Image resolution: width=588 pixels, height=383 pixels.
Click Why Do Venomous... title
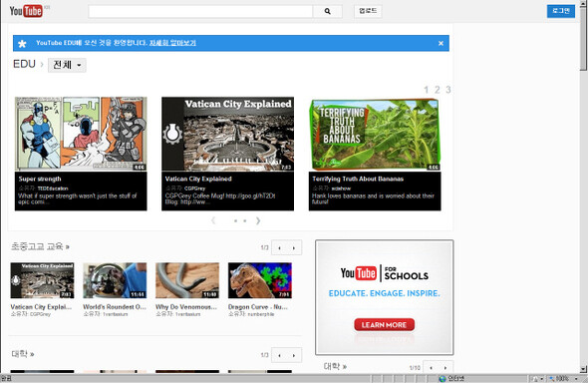186,307
